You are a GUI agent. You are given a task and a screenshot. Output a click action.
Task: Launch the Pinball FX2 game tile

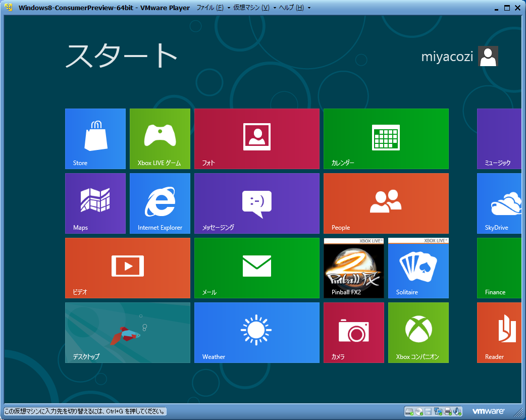point(354,268)
